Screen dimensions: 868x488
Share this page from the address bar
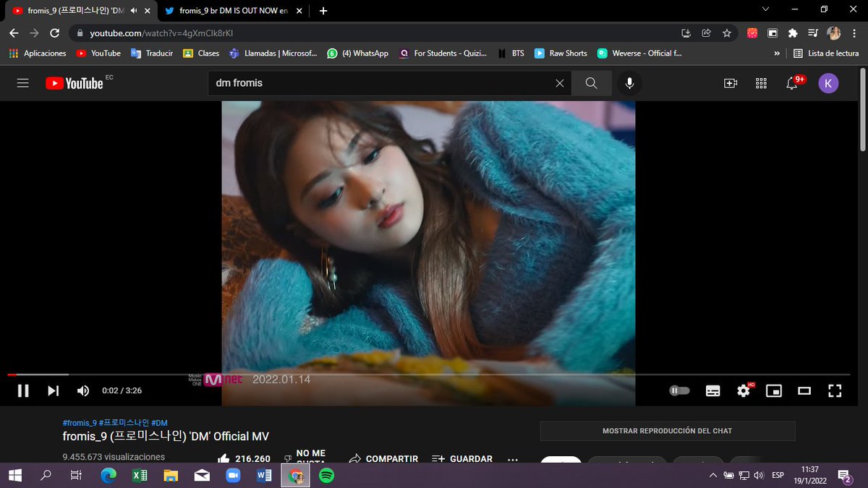pos(707,33)
